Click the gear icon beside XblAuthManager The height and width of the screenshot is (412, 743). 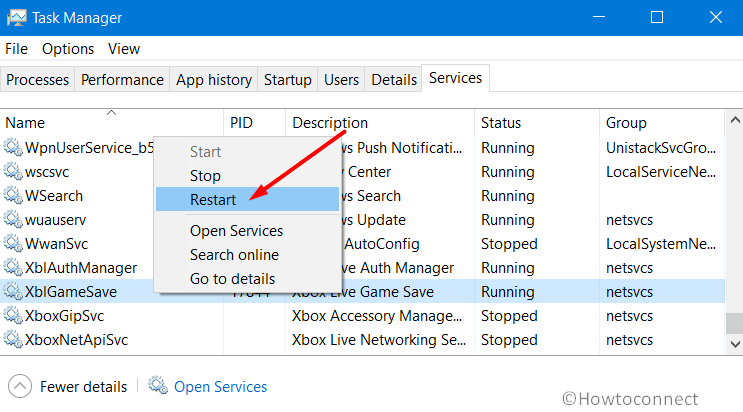pyautogui.click(x=13, y=268)
